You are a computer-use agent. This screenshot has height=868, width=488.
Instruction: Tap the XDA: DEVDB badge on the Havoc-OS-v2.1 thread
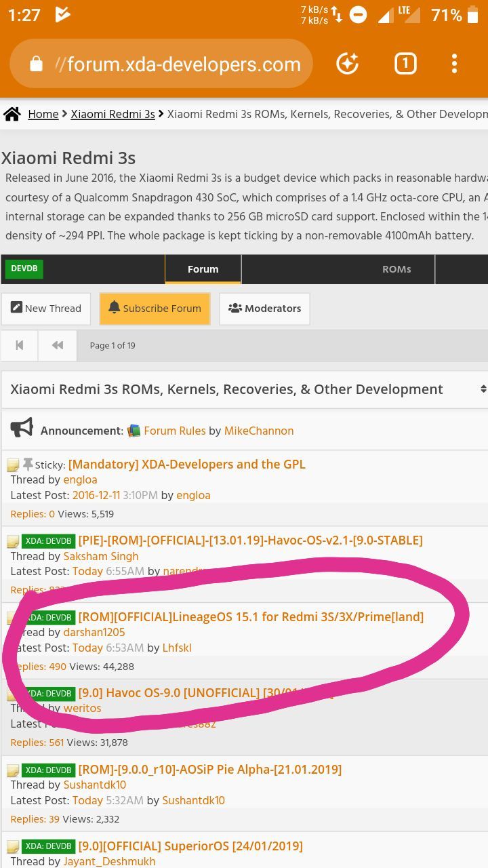48,541
